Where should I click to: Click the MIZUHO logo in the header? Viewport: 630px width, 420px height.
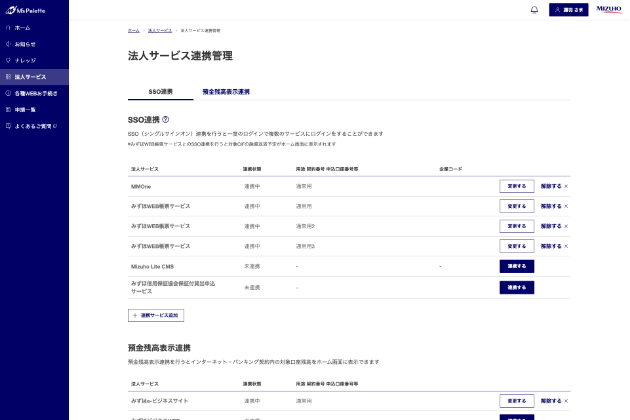tap(609, 9)
